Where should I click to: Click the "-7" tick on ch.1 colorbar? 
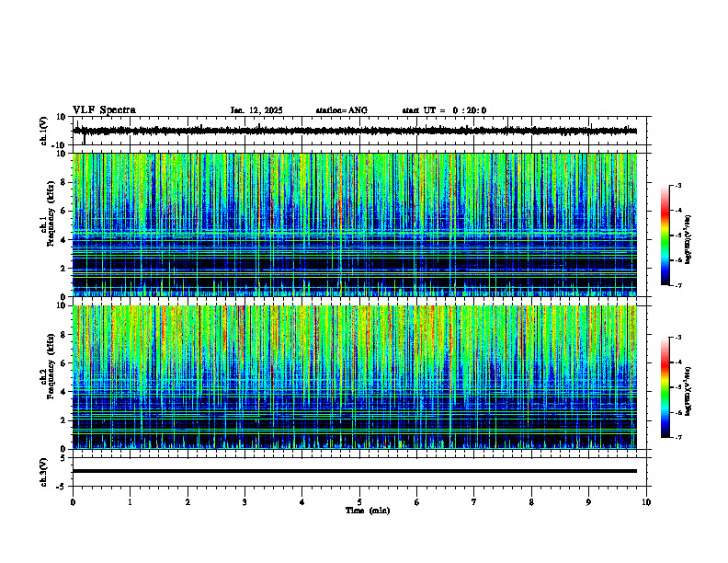[677, 285]
